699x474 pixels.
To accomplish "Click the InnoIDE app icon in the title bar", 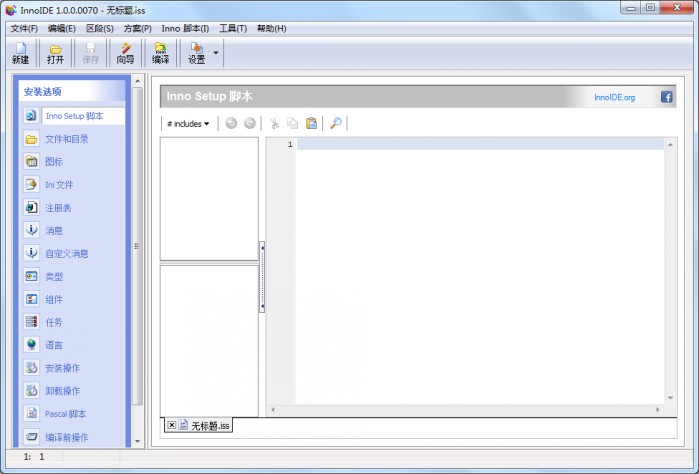I will tap(11, 10).
